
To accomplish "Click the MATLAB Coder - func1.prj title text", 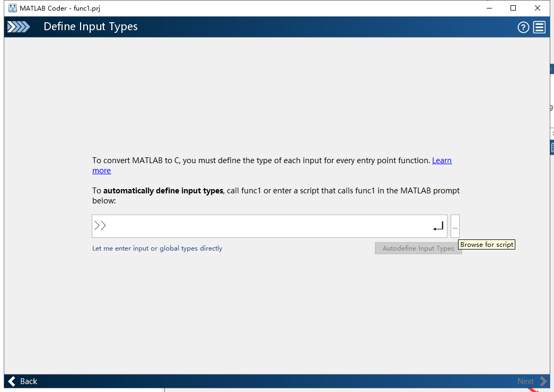I will tap(60, 8).
